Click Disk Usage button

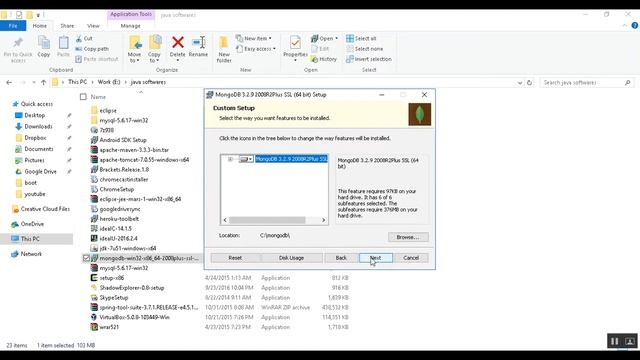tap(291, 258)
